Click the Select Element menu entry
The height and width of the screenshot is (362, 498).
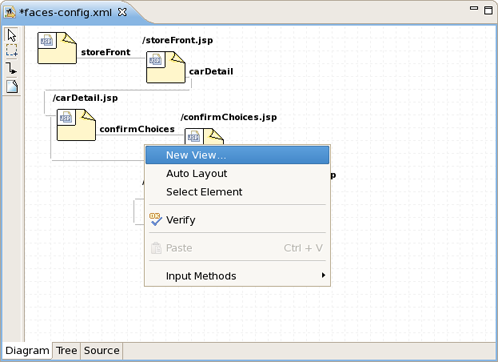click(x=237, y=192)
